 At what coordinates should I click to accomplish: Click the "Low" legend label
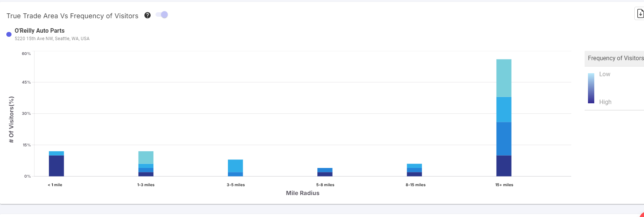click(x=604, y=74)
